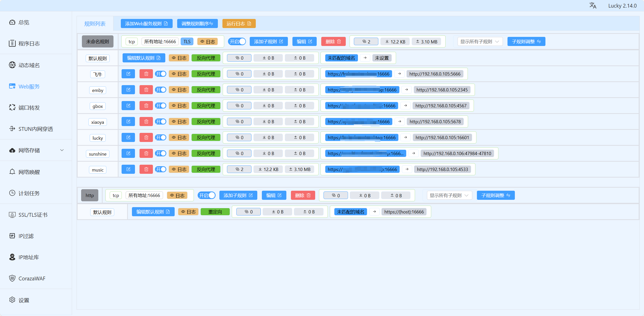Click 删除 for 未命名规则
This screenshot has height=316, width=644.
[333, 41]
